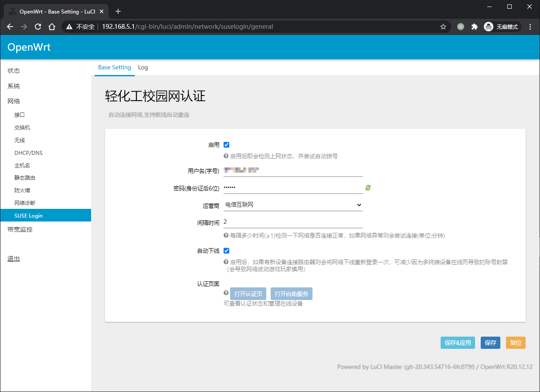Expand the 系统 sidebar menu
540x392 pixels.
point(14,86)
